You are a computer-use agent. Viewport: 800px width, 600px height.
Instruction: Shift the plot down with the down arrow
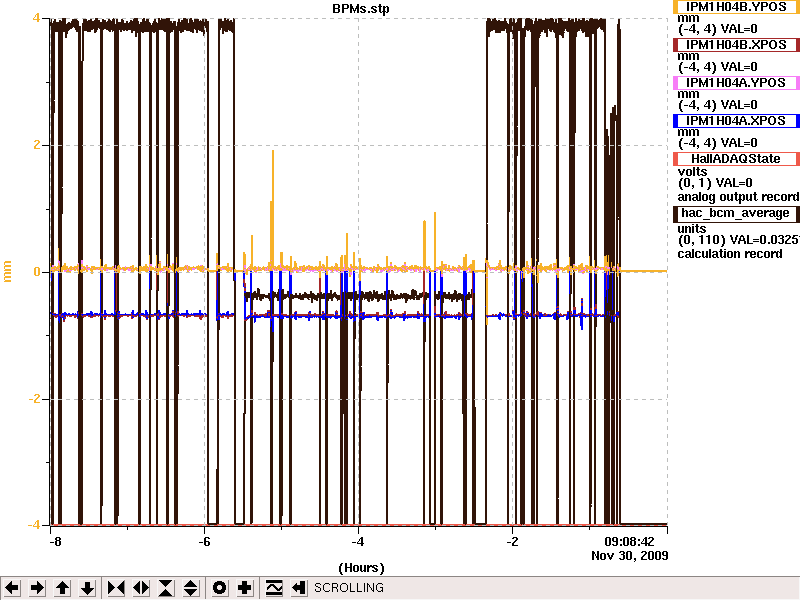[88, 588]
